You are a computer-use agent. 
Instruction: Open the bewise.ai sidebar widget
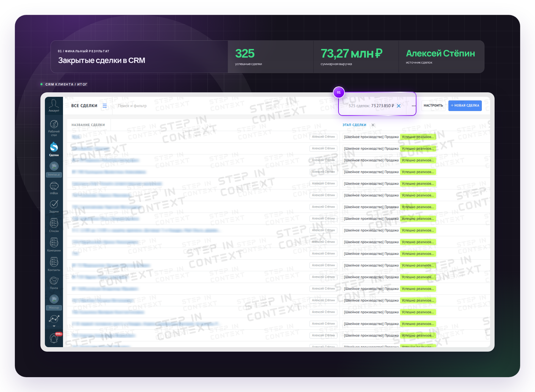click(x=54, y=170)
